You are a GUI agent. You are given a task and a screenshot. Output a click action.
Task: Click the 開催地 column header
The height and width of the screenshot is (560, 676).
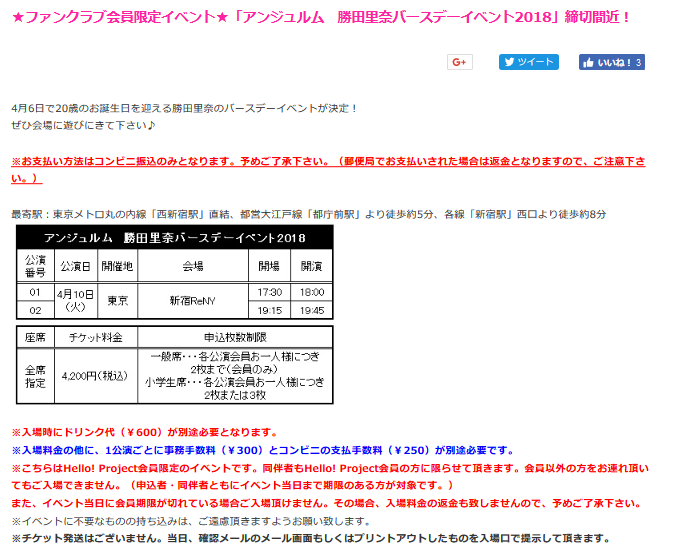117,266
